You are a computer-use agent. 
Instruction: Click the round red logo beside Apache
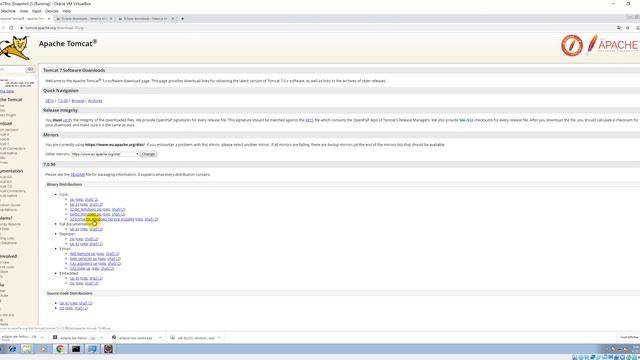(572, 45)
